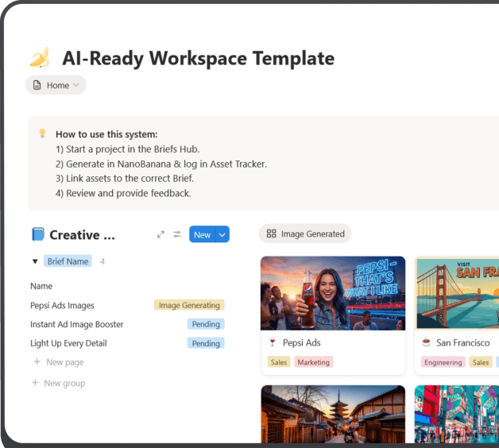
Task: Click the gallery grid icon in Image Generated
Action: coord(272,234)
